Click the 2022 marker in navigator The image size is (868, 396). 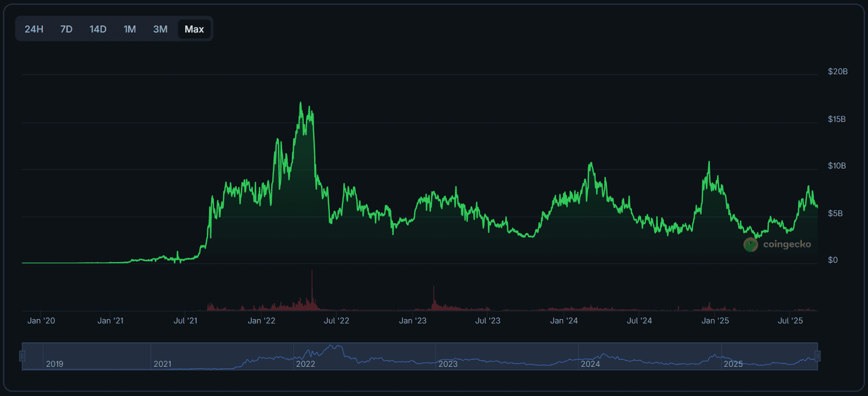(x=305, y=364)
